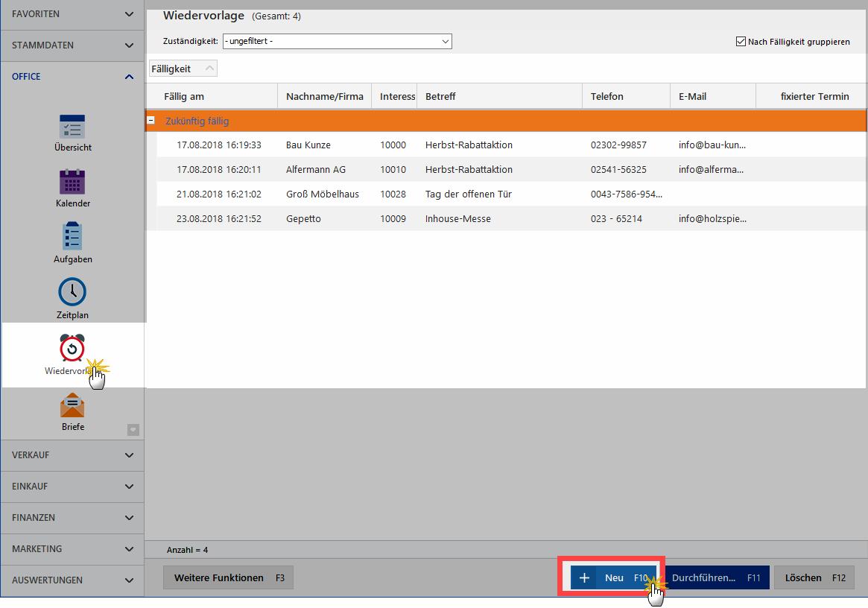868x608 pixels.
Task: Expand the AUSWERTUNGEN section
Action: coord(72,580)
